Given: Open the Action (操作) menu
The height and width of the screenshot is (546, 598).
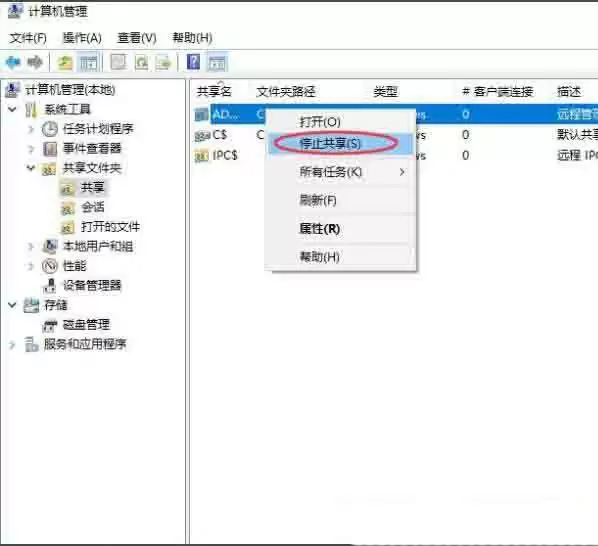Looking at the screenshot, I should click(82, 38).
